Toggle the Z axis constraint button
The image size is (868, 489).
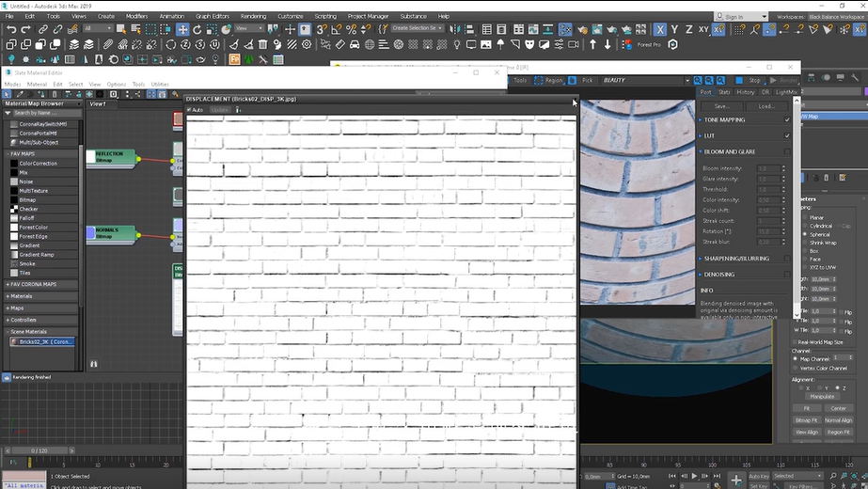688,29
